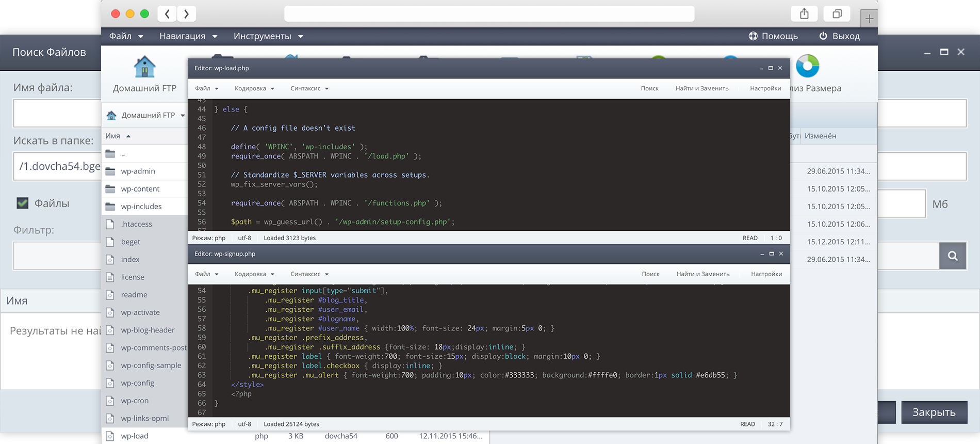Viewport: 980px width, 444px height.
Task: Click the wp-load file icon
Action: point(110,436)
